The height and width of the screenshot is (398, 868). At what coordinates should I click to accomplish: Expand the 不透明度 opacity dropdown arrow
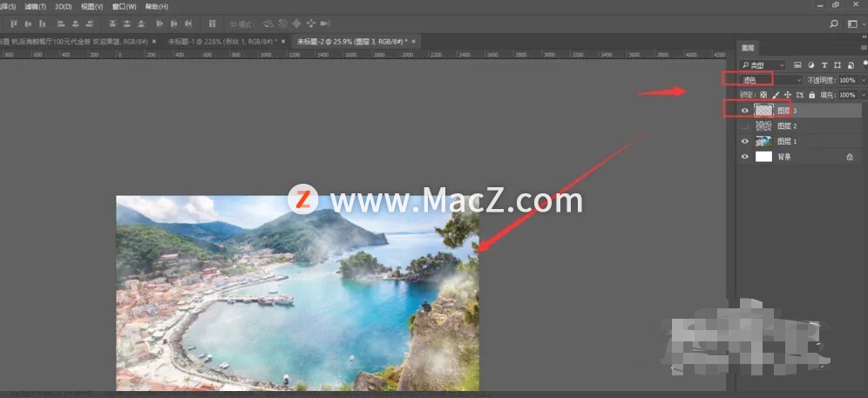tap(863, 80)
